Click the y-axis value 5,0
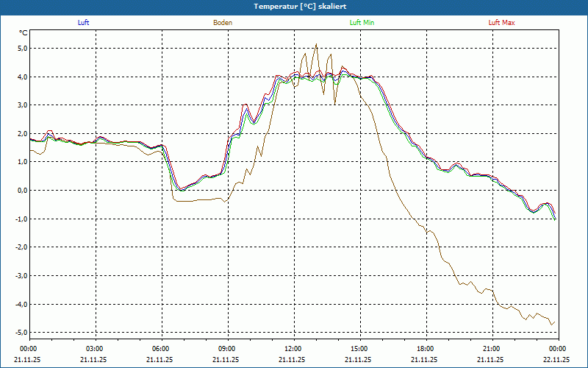Viewport: 588px width, 368px height. pyautogui.click(x=22, y=48)
